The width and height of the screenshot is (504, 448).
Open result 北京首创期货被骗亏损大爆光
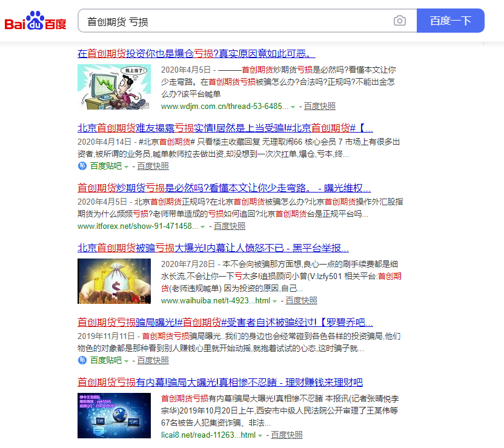coord(213,248)
